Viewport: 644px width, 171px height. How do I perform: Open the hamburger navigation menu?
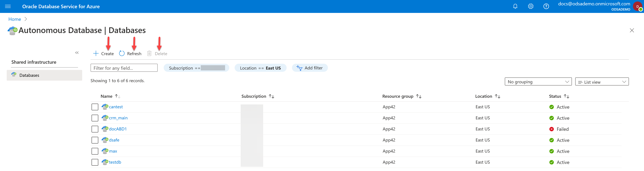click(8, 7)
